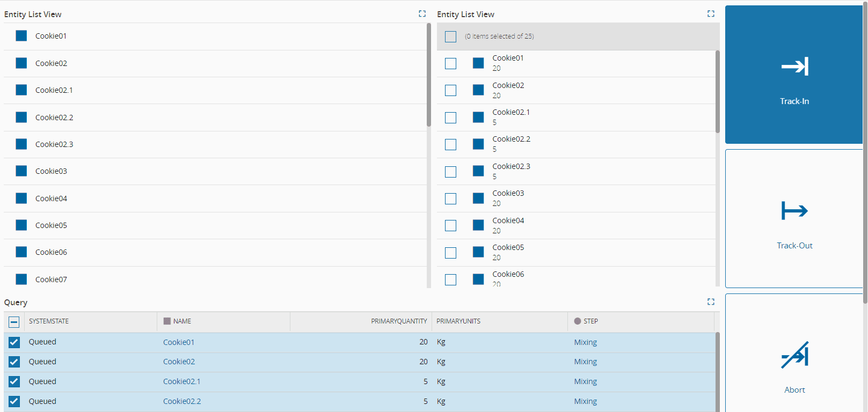Select Cookie05 in the left entity list

point(52,225)
